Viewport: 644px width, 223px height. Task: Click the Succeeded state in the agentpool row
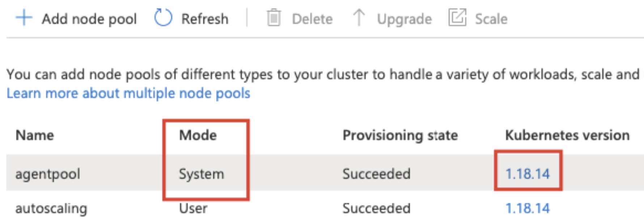376,174
